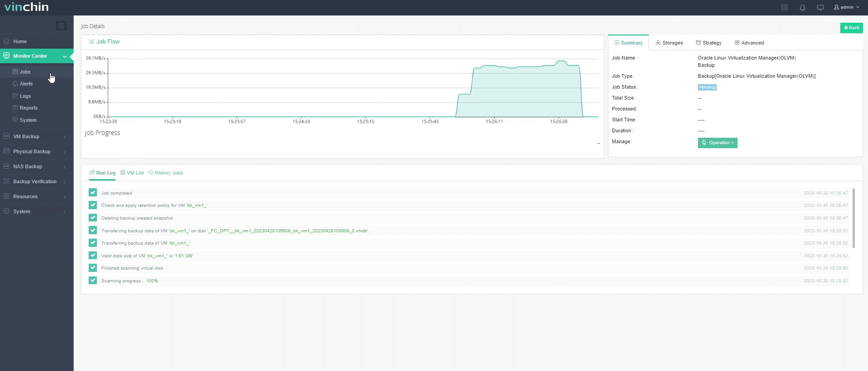Screen dimensions: 868x371
Task: Switch to the Strategy tab
Action: [709, 43]
